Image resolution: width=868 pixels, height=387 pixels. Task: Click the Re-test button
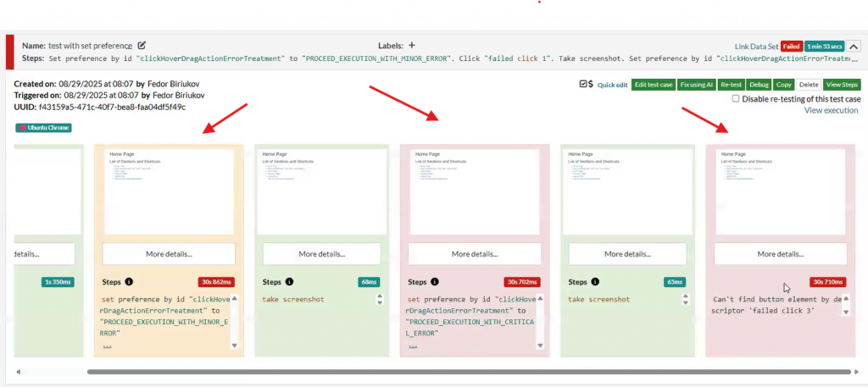tap(730, 85)
